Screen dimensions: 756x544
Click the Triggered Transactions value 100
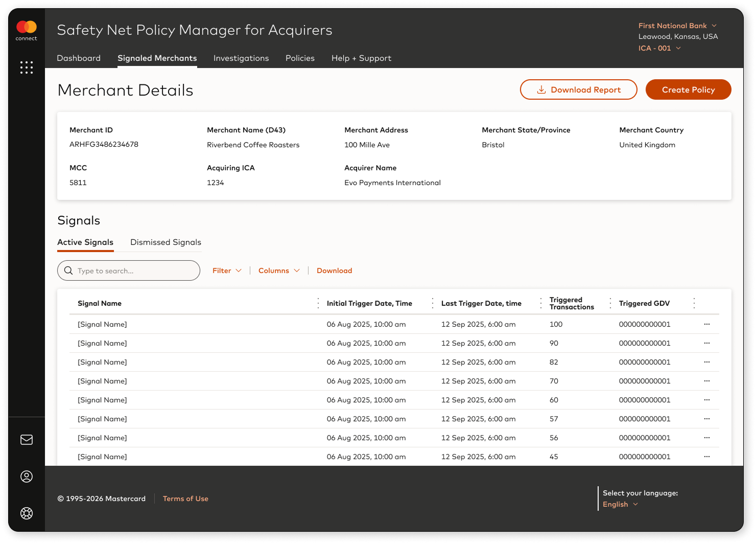pos(556,324)
